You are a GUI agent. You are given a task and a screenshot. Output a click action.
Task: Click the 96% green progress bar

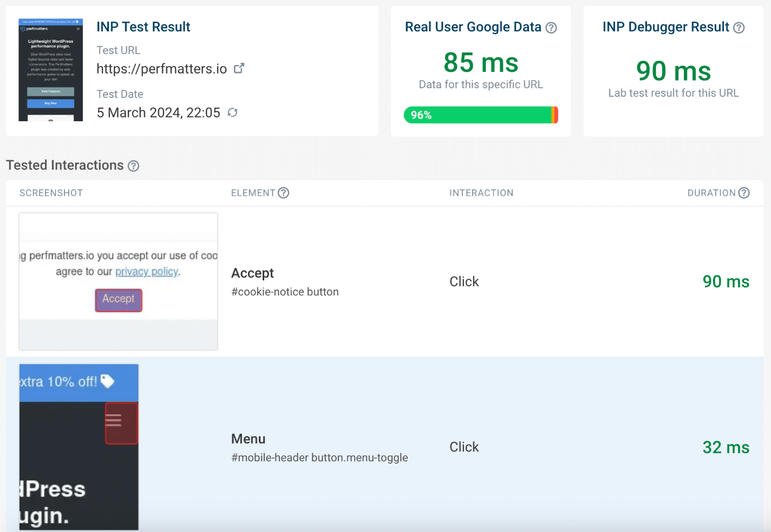(481, 115)
